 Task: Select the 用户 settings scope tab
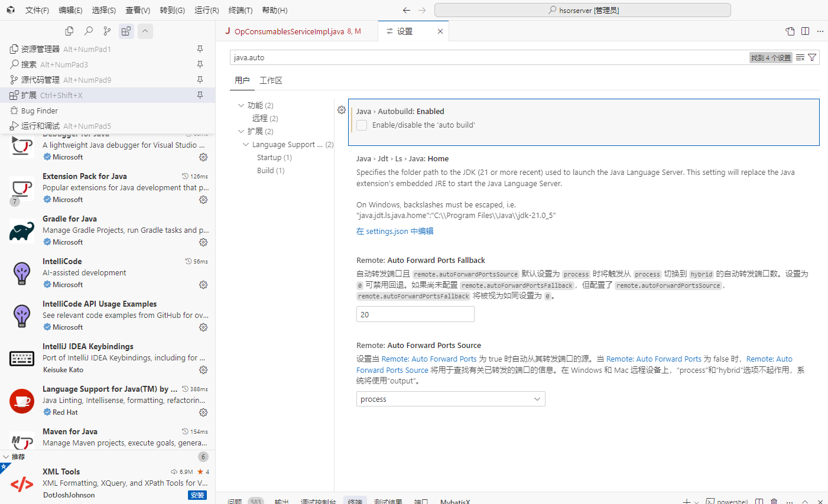(242, 80)
